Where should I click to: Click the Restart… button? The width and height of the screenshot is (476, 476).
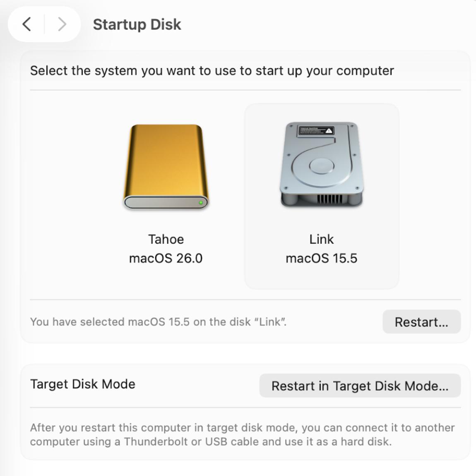(421, 322)
